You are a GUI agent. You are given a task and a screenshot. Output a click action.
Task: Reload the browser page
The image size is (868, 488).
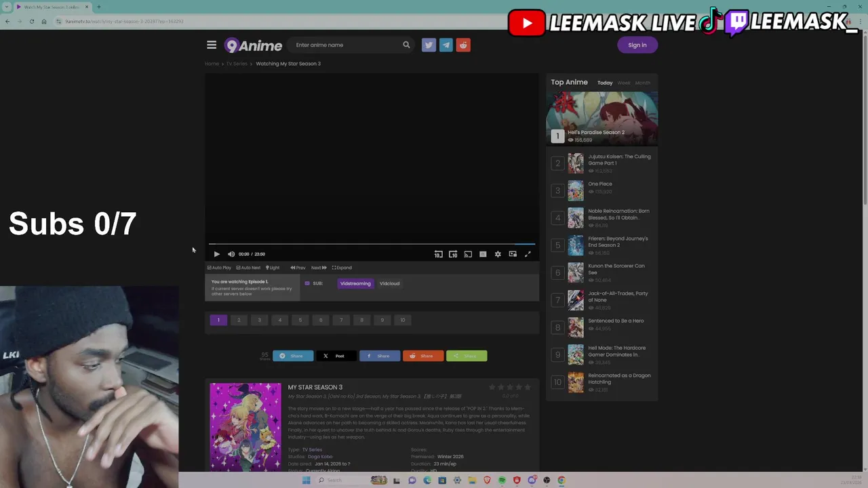point(31,22)
